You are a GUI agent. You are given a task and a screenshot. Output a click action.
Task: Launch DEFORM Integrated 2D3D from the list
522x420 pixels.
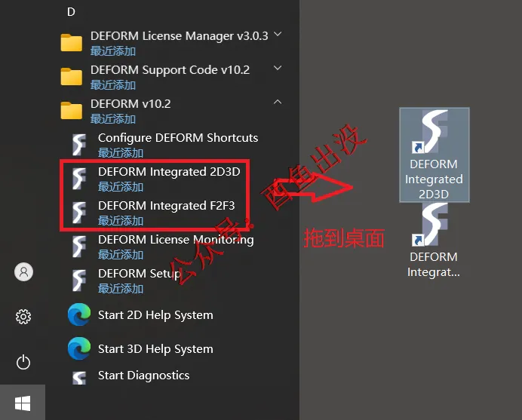tap(169, 172)
